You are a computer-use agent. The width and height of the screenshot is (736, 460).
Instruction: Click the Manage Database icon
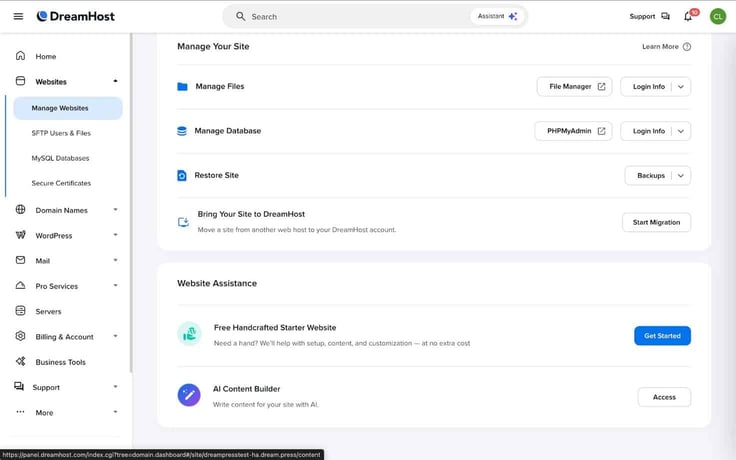pyautogui.click(x=182, y=131)
